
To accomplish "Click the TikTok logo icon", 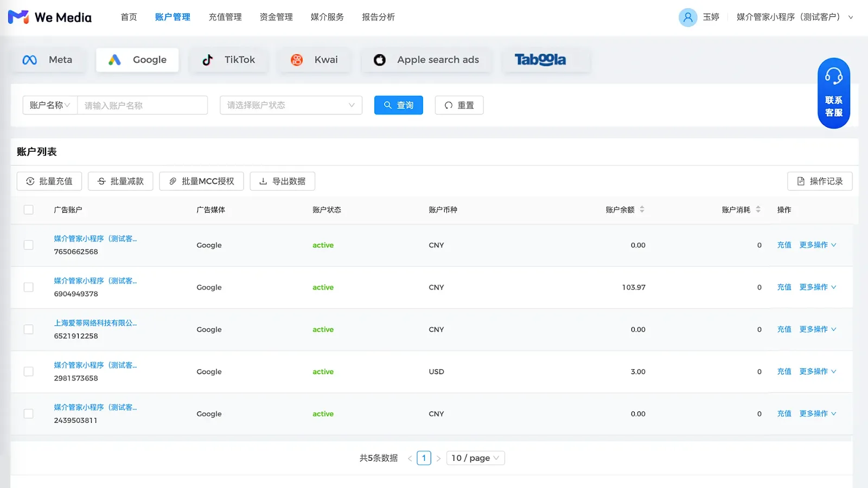I will 207,60.
